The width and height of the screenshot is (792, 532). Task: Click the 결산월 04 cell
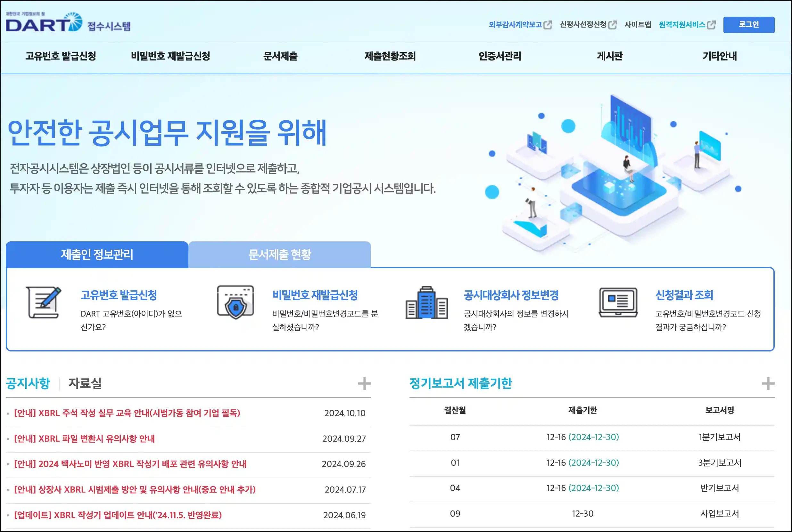click(x=455, y=488)
